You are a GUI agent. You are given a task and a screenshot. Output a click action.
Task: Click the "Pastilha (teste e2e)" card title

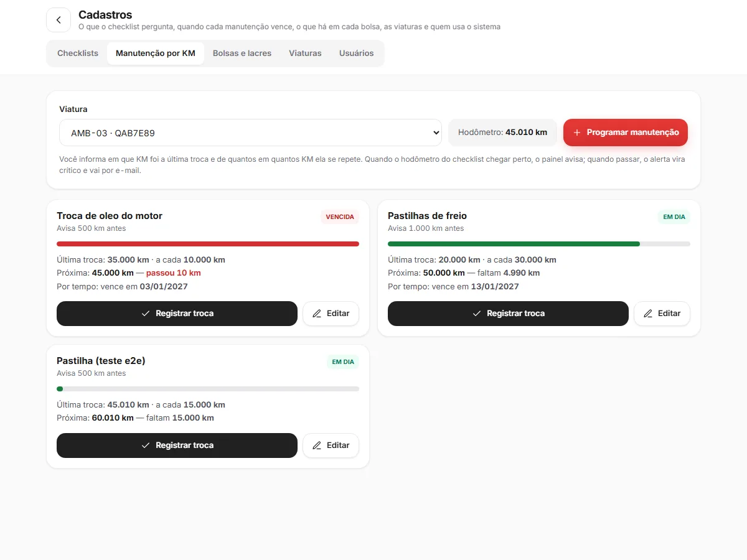[x=101, y=361]
